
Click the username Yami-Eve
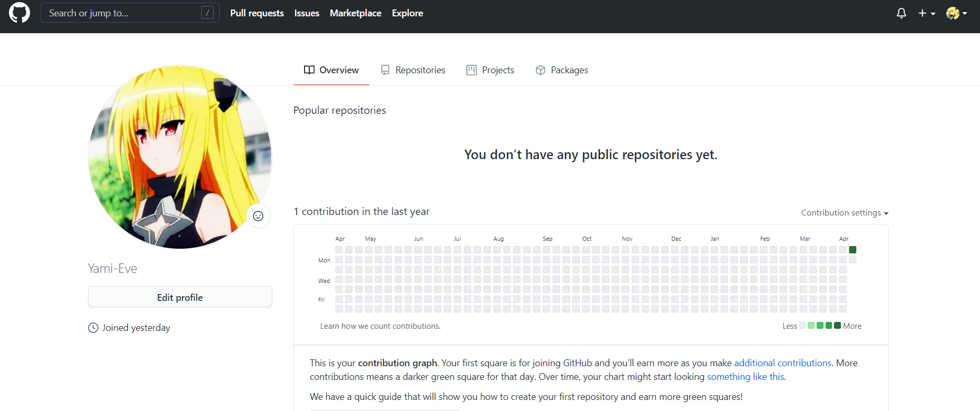[x=113, y=269]
